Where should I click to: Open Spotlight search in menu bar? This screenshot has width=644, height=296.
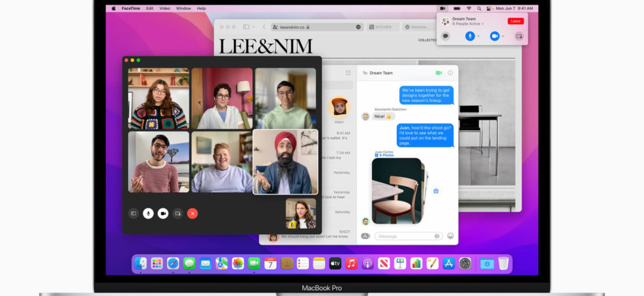click(479, 8)
